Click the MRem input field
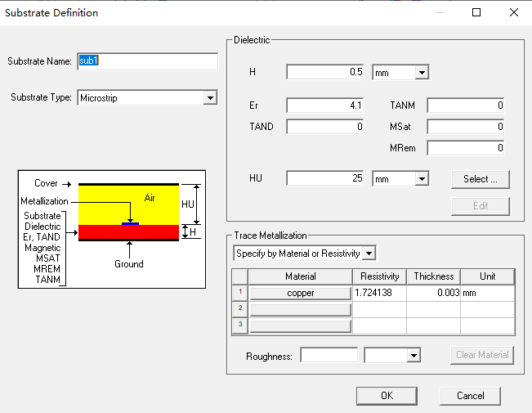Screen dimensions: 532x413 [x=466, y=148]
